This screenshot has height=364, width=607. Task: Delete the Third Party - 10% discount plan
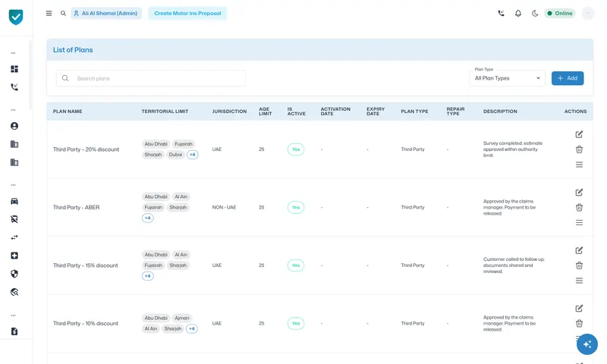coord(579,323)
